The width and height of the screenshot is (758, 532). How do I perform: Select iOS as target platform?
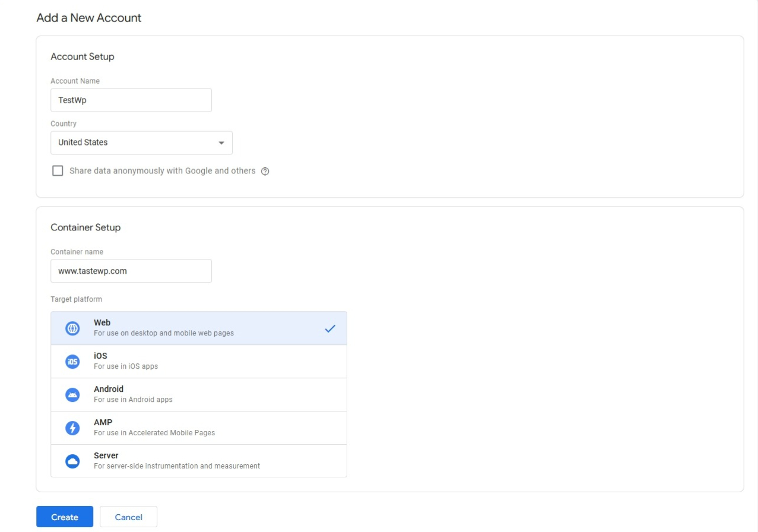pyautogui.click(x=199, y=362)
